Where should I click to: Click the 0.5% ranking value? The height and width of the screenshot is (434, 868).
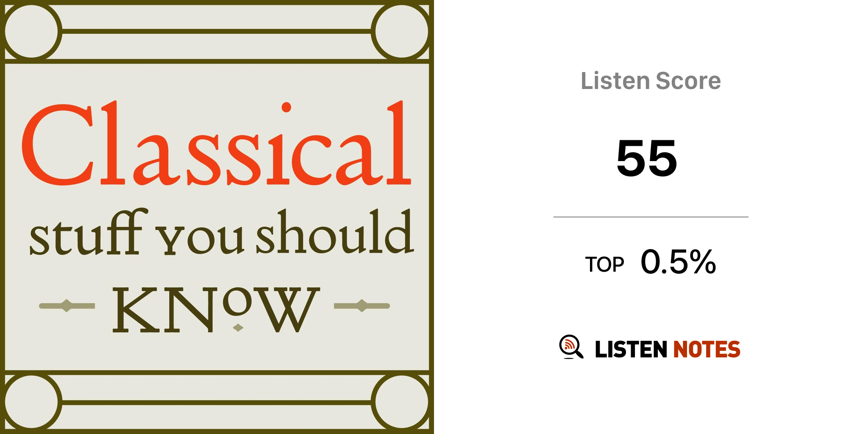pyautogui.click(x=678, y=262)
